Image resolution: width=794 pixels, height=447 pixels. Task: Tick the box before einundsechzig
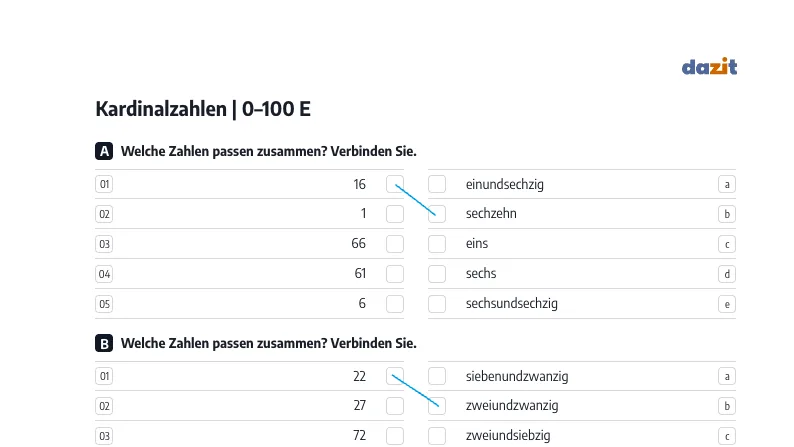(x=437, y=184)
